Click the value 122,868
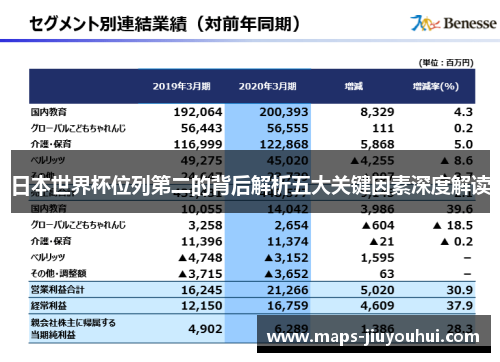The image size is (500, 362). pos(284,144)
